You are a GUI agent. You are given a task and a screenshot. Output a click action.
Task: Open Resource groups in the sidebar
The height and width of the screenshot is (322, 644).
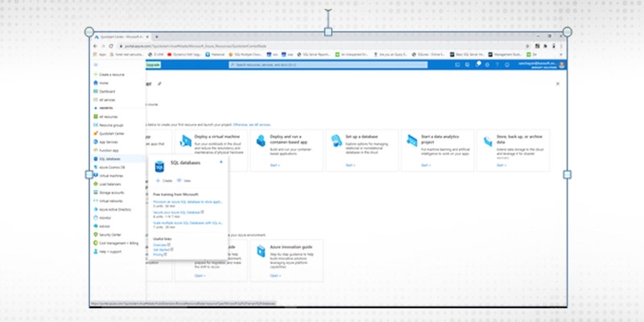click(109, 125)
